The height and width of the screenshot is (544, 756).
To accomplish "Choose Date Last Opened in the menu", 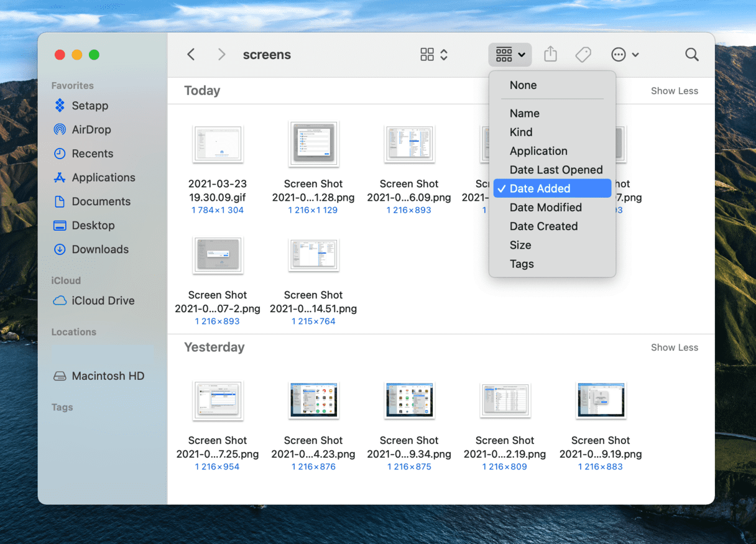I will [556, 169].
